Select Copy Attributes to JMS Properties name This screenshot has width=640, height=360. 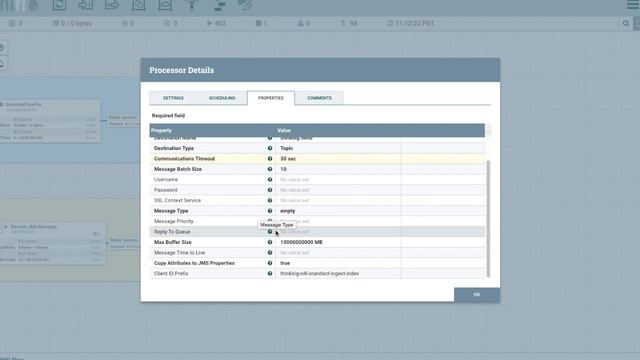click(194, 263)
